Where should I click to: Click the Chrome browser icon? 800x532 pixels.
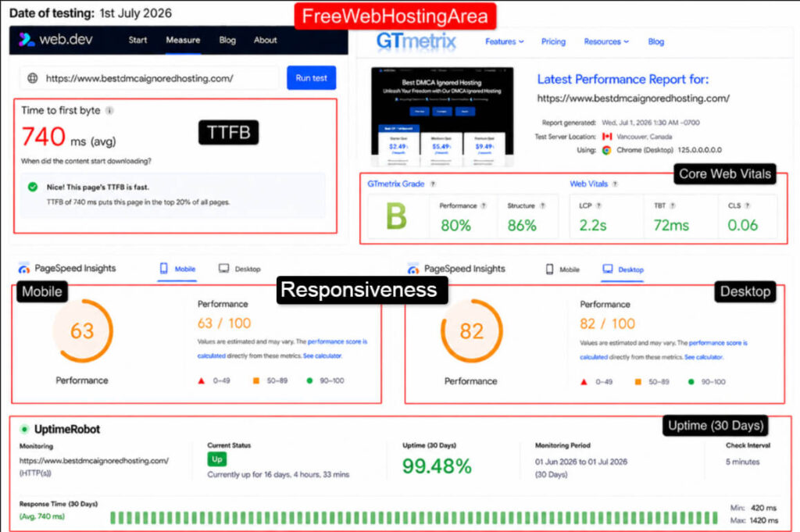tap(606, 150)
